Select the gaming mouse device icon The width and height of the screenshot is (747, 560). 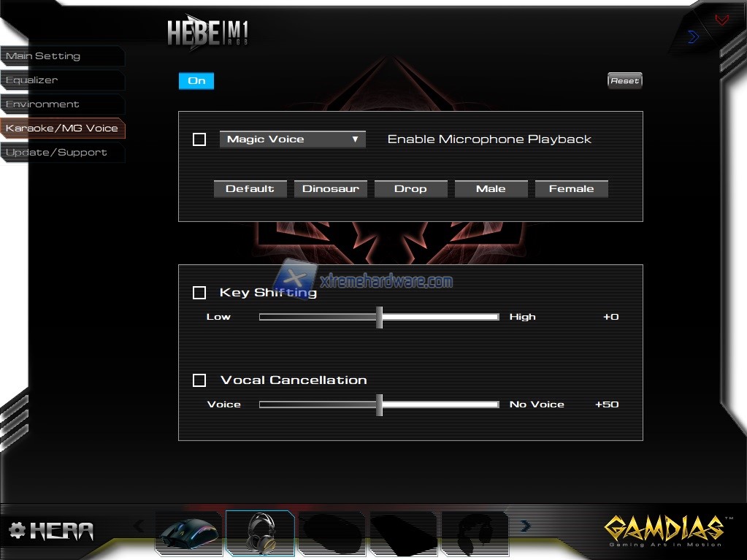[x=189, y=534]
